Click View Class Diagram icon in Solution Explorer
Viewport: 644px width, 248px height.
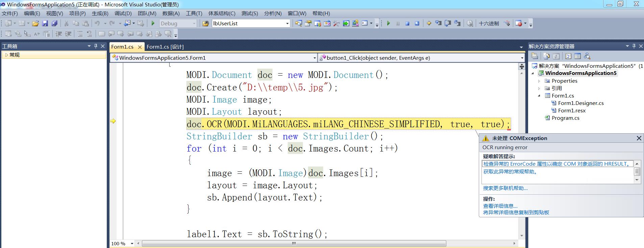click(587, 56)
